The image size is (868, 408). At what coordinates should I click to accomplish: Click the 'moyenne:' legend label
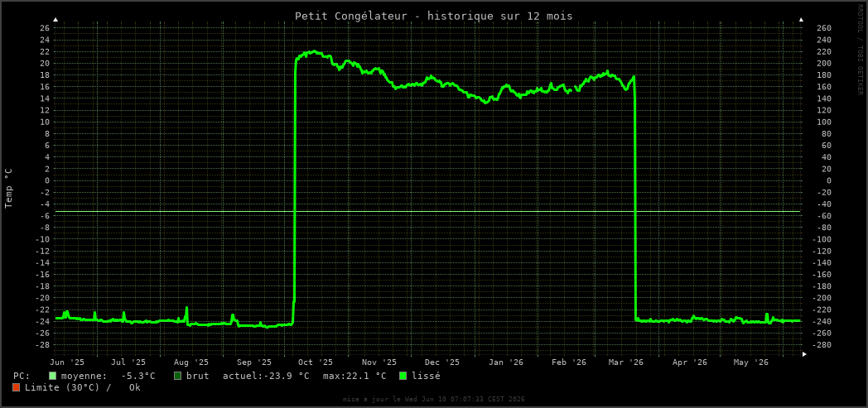pos(84,376)
